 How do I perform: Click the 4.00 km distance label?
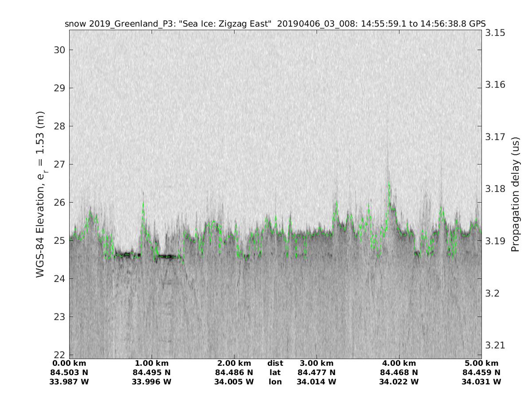click(399, 364)
